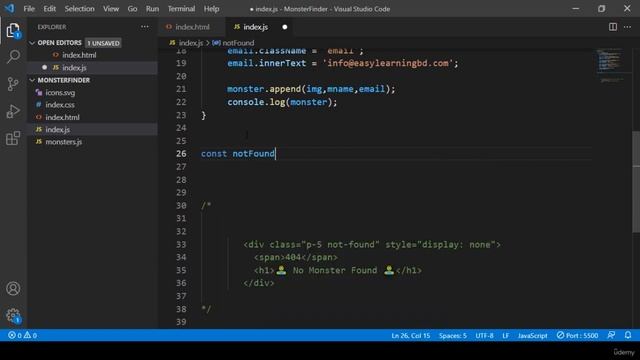
Task: Open index.html in MONSTERFINDER folder
Action: 62,117
